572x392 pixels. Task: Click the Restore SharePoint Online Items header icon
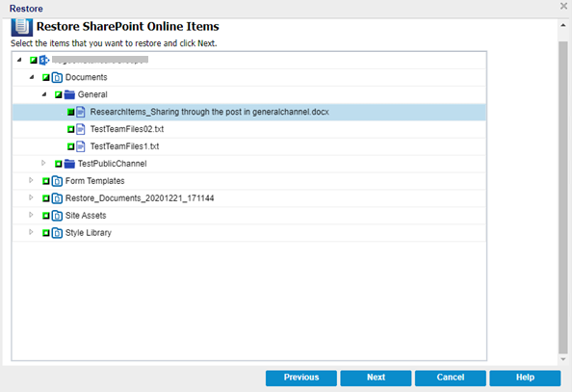coord(21,27)
